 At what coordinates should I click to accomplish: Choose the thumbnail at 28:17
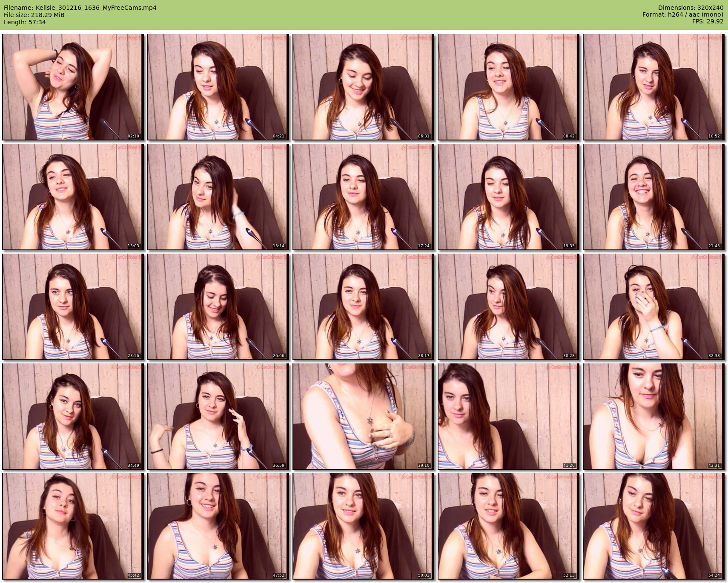[364, 306]
